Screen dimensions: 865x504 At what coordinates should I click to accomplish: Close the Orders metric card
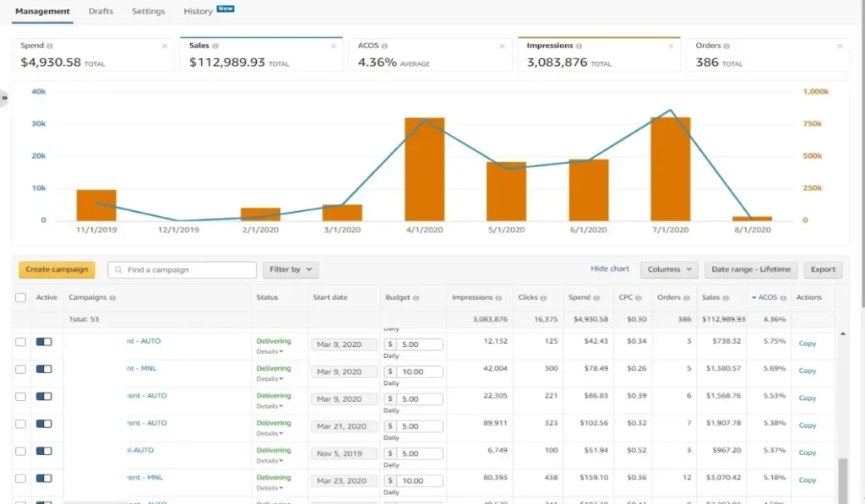click(840, 46)
